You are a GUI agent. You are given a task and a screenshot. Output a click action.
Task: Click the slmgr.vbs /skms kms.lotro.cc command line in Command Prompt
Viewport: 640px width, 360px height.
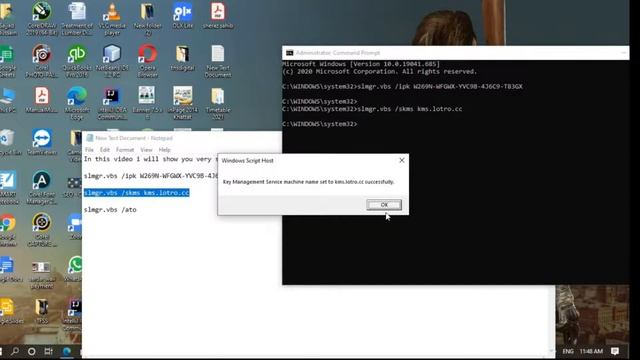[372, 109]
